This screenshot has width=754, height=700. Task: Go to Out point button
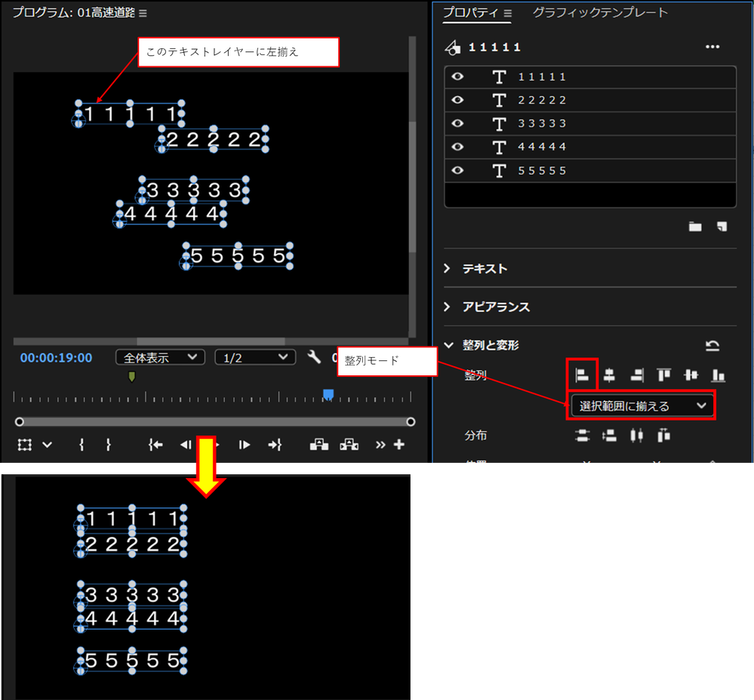(x=275, y=445)
